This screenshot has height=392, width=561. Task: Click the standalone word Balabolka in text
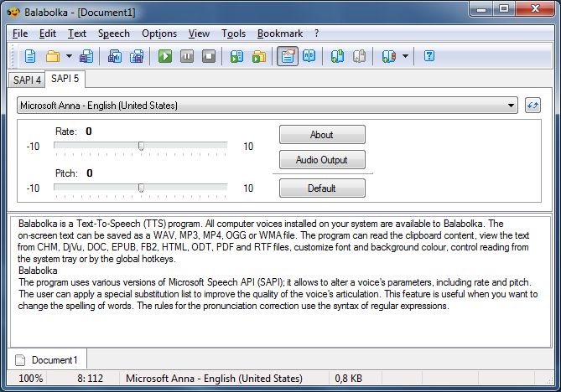pos(38,271)
